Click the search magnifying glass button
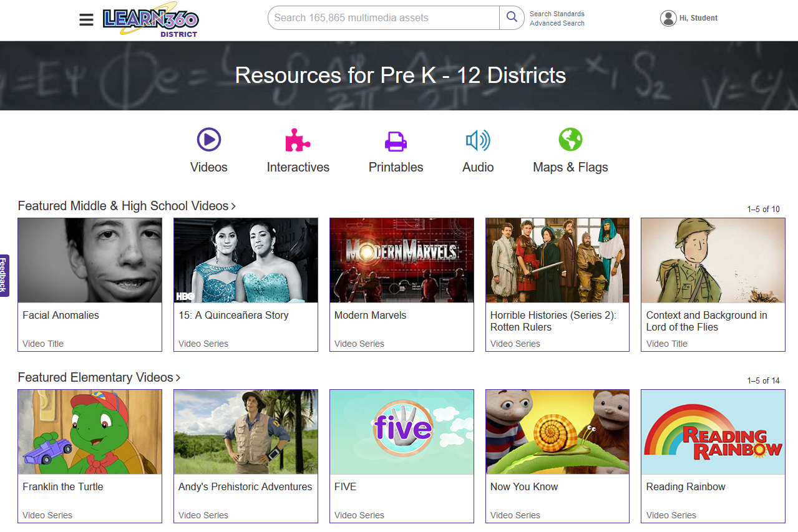The height and width of the screenshot is (532, 798). pyautogui.click(x=512, y=17)
